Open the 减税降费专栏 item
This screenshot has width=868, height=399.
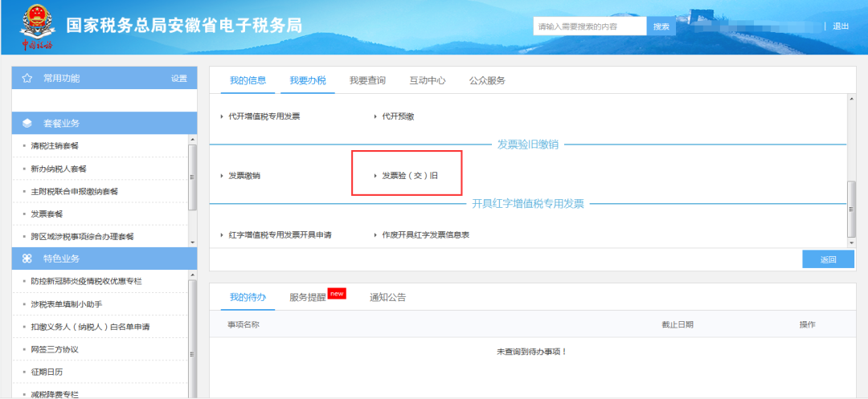tap(55, 394)
